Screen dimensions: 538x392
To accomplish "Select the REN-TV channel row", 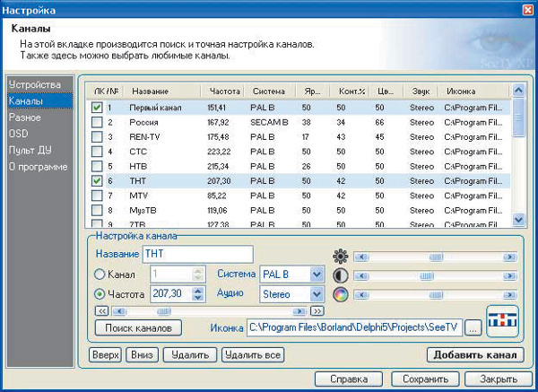I will 298,137.
